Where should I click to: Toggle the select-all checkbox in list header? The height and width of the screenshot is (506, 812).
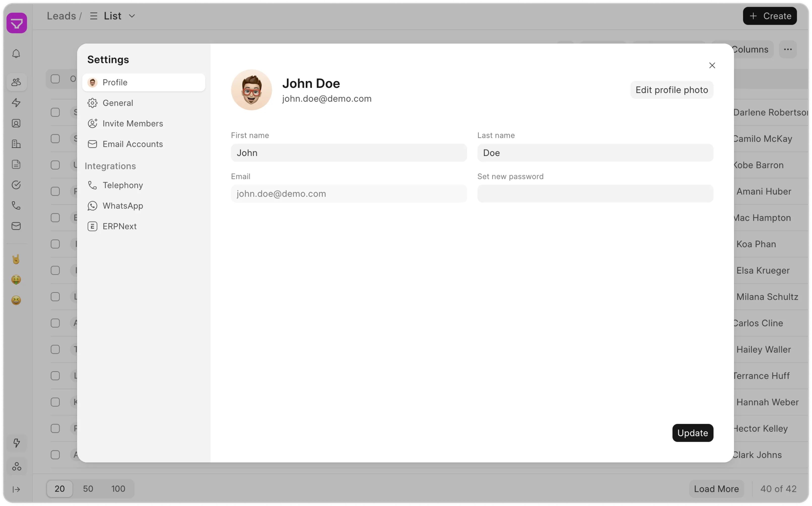pos(55,79)
